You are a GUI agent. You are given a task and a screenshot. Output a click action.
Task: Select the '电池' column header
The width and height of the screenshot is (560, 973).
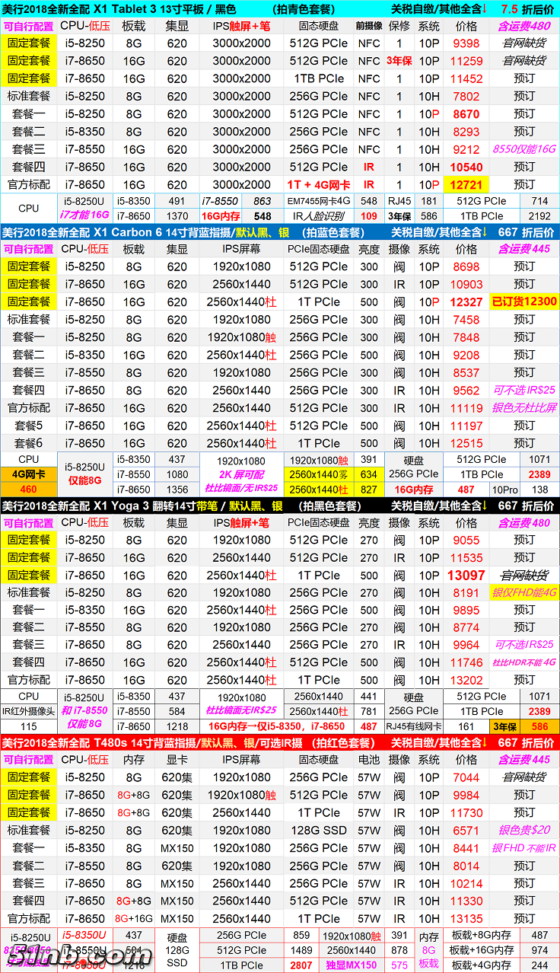(x=369, y=760)
